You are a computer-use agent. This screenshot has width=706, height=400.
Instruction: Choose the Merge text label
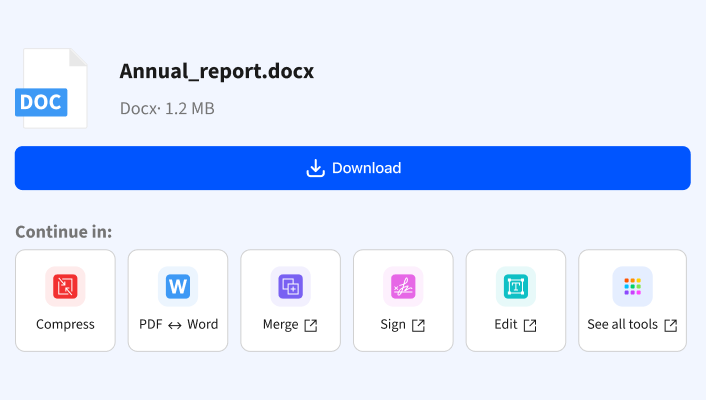coord(281,324)
